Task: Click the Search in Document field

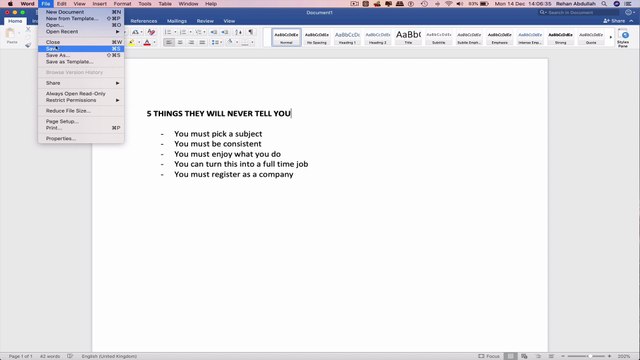Action: [578, 13]
